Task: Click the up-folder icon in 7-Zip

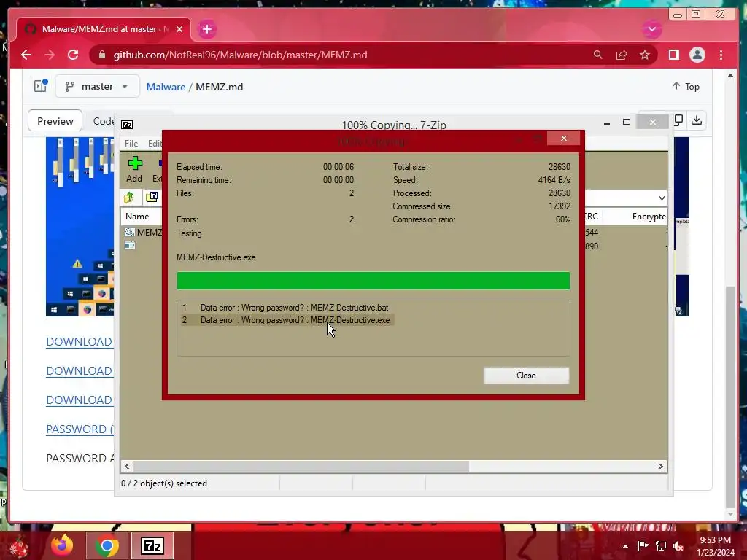Action: pyautogui.click(x=129, y=197)
